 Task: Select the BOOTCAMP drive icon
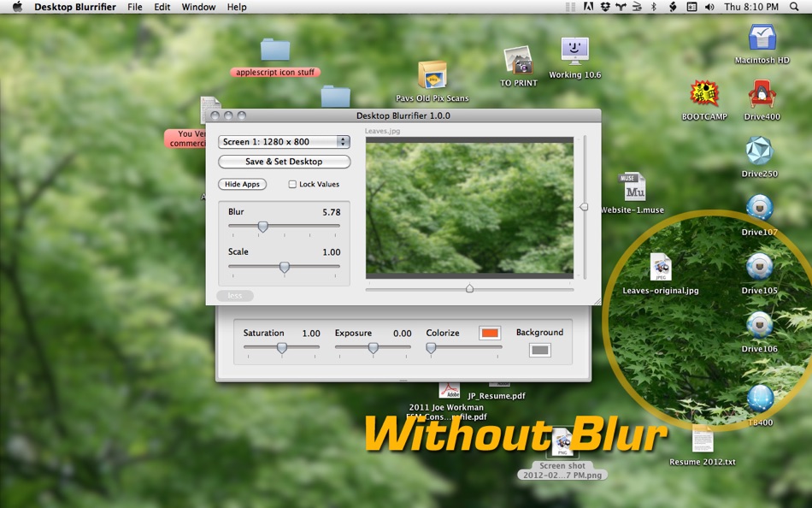[704, 94]
